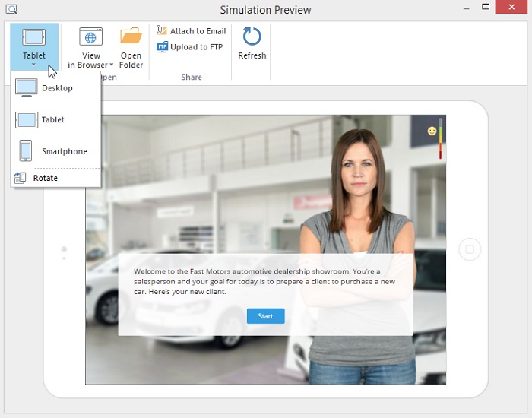
Task: Click the smiley emotion indicator icon
Action: pos(432,131)
